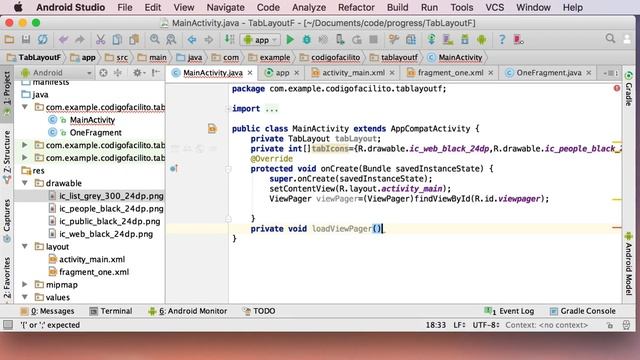
Task: Click the Open folder toolbar icon
Action: pos(9,40)
